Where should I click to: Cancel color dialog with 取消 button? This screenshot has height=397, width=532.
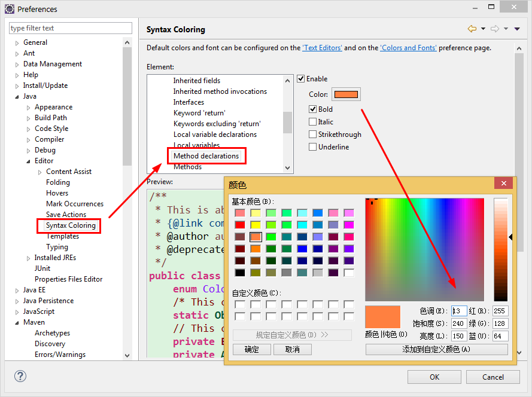coord(293,350)
